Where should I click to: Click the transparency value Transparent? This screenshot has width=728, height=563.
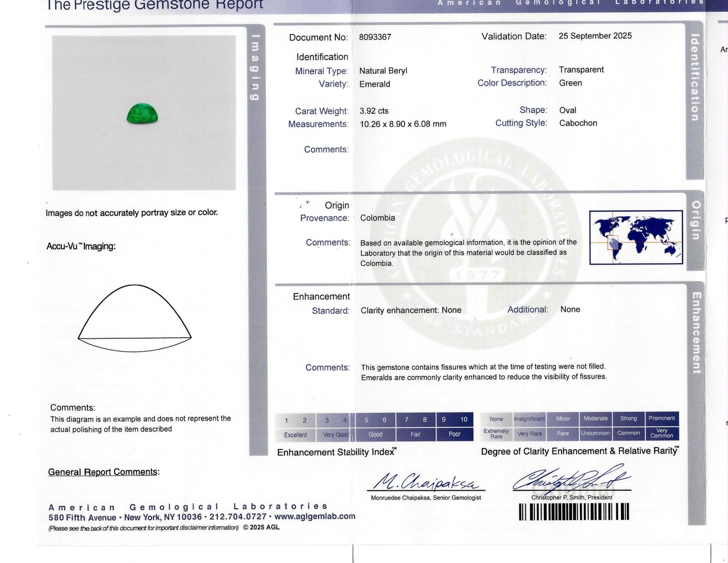[x=581, y=70]
